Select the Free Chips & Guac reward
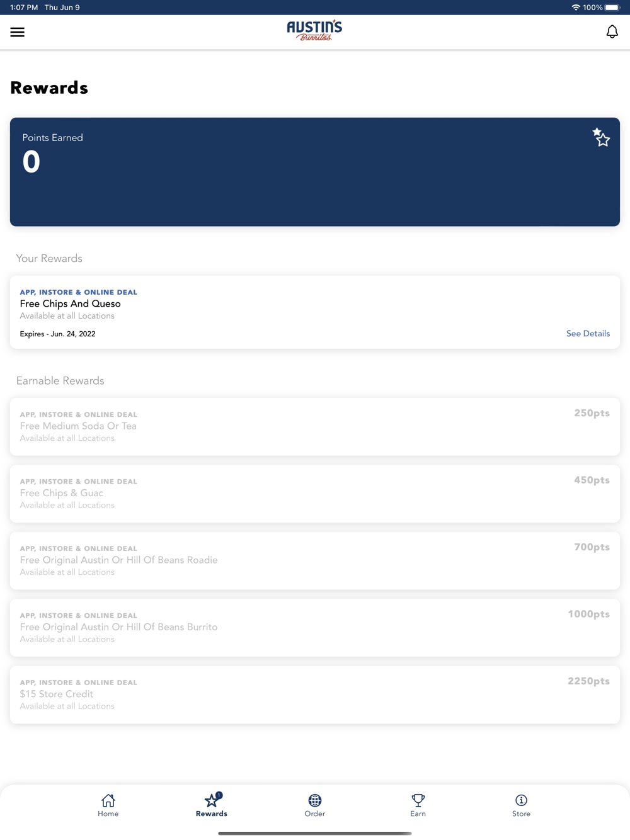The height and width of the screenshot is (840, 630). [315, 494]
